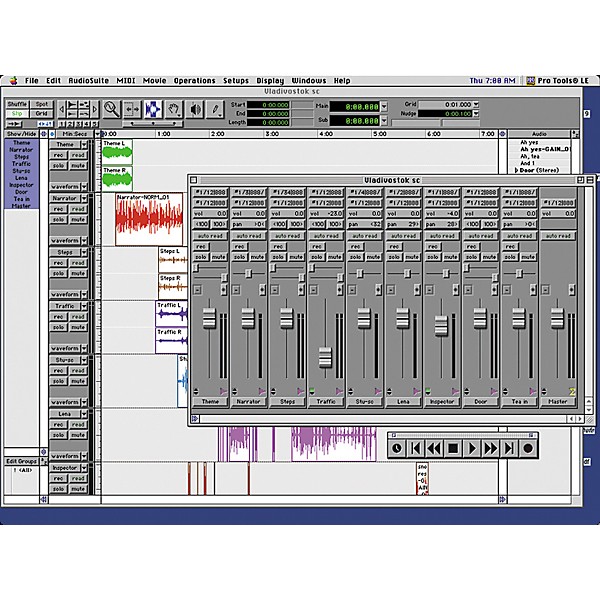Choose the Selector tool in toolbar

pos(153,109)
